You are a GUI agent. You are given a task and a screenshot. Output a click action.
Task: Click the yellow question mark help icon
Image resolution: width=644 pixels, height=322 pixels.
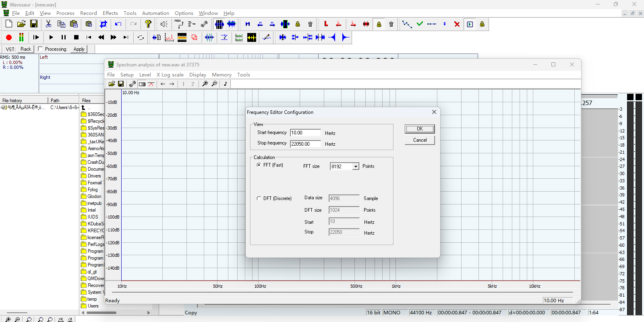[148, 24]
